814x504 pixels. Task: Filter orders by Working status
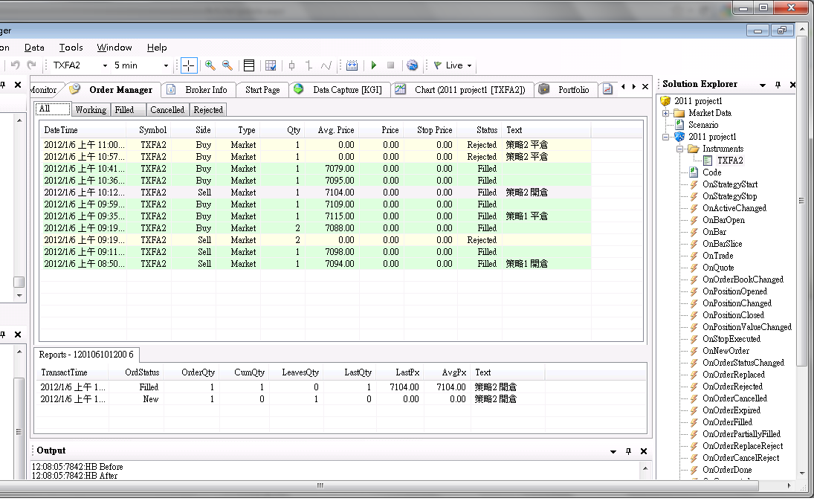click(x=91, y=109)
